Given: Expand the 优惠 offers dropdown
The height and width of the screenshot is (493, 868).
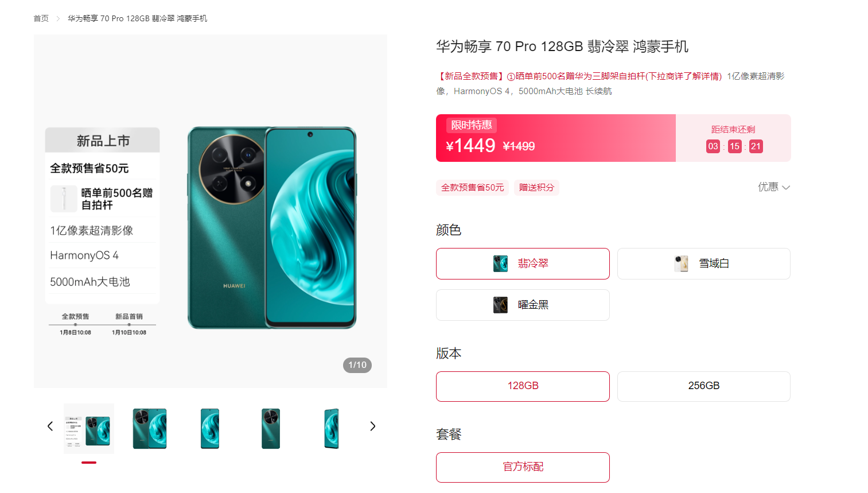Looking at the screenshot, I should (774, 187).
